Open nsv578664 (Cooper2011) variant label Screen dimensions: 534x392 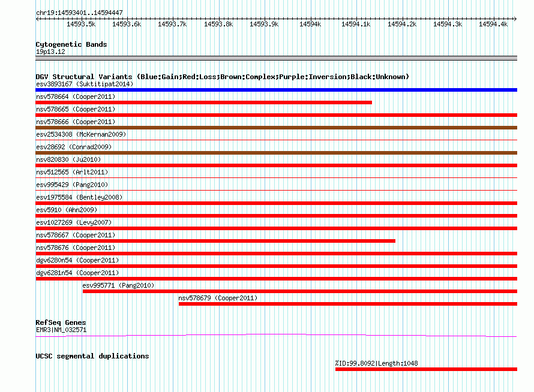pos(76,97)
